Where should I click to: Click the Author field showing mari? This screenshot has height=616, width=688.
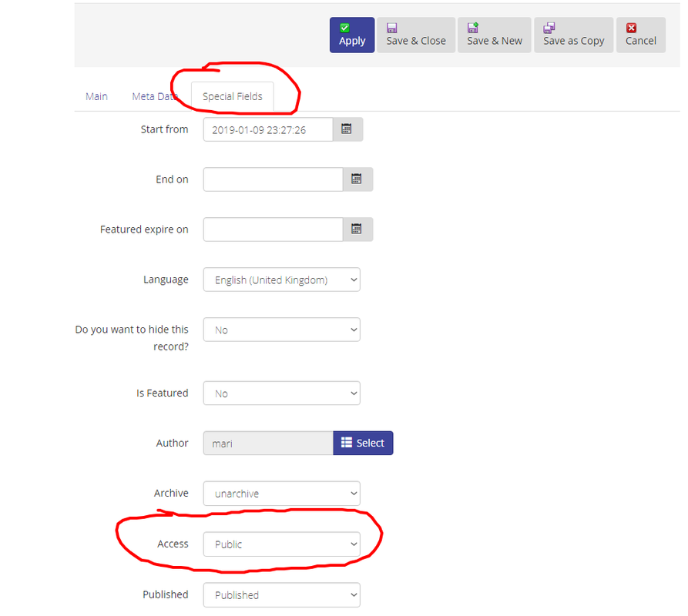pos(268,443)
